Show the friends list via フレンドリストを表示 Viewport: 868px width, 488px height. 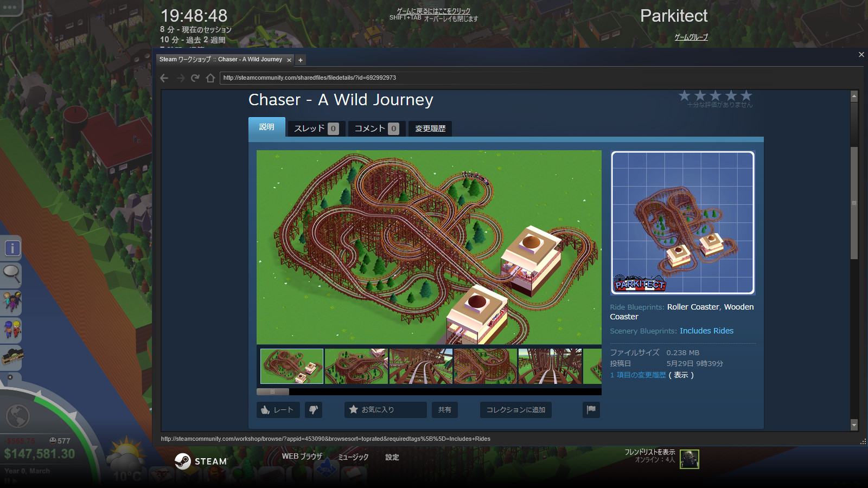(650, 452)
